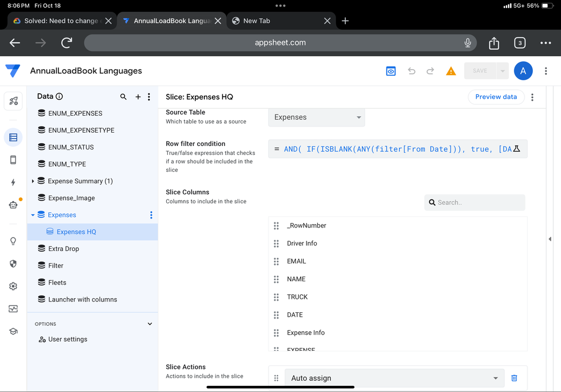Image resolution: width=561 pixels, height=392 pixels.
Task: Tap the microphone in address bar
Action: click(x=468, y=43)
